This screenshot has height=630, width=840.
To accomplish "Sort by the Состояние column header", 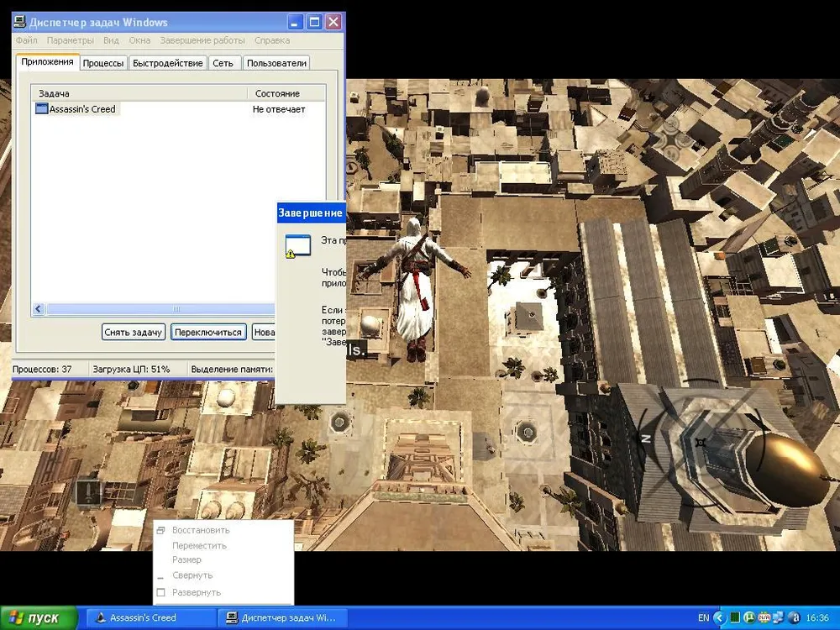I will coord(276,93).
